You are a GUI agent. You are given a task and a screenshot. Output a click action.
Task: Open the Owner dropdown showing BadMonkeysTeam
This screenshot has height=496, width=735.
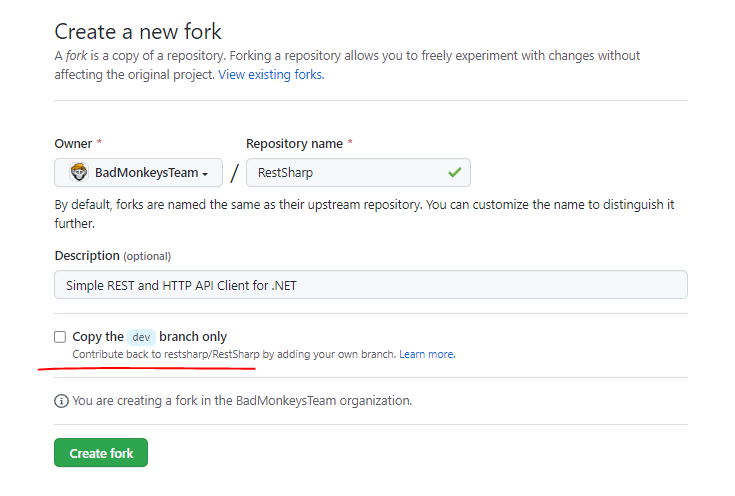coord(138,172)
